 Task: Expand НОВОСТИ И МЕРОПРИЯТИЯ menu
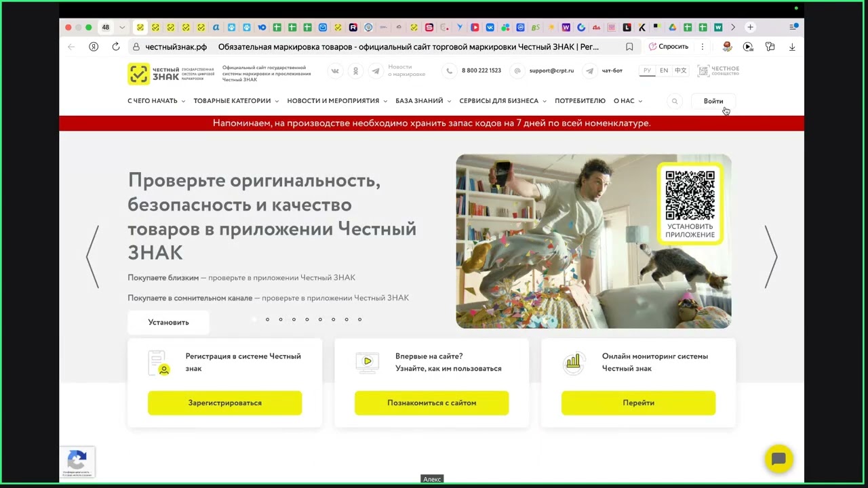pyautogui.click(x=337, y=101)
